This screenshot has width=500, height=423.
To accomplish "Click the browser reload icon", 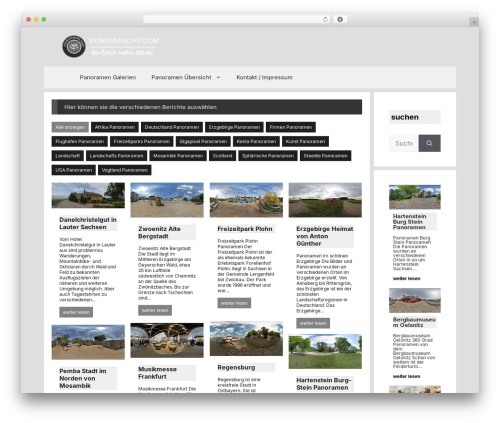I will (325, 19).
